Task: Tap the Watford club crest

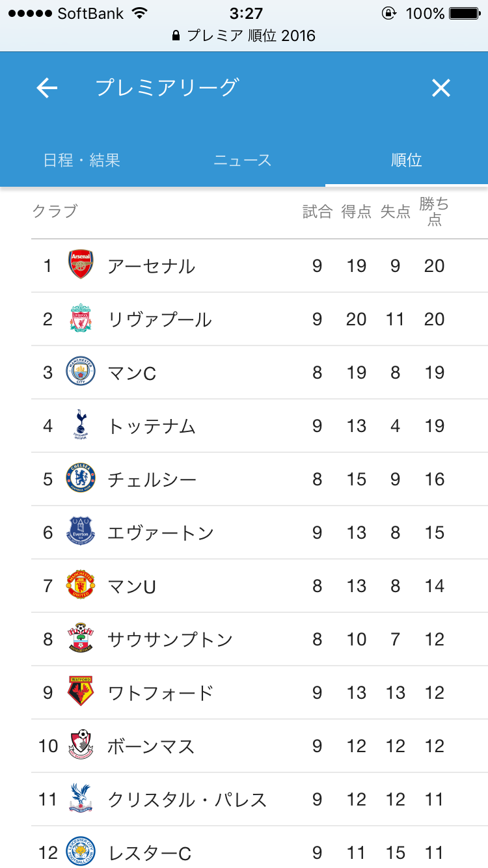Action: [81, 692]
